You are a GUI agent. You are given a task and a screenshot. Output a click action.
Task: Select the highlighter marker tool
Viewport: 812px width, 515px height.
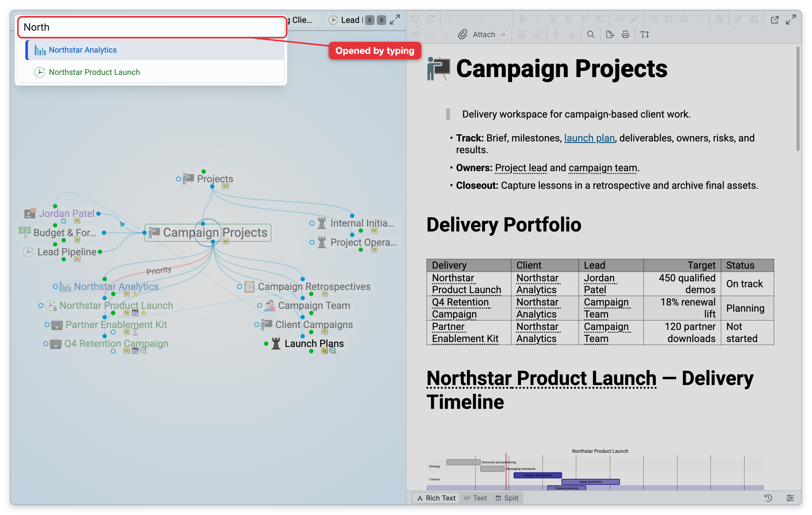(x=634, y=19)
